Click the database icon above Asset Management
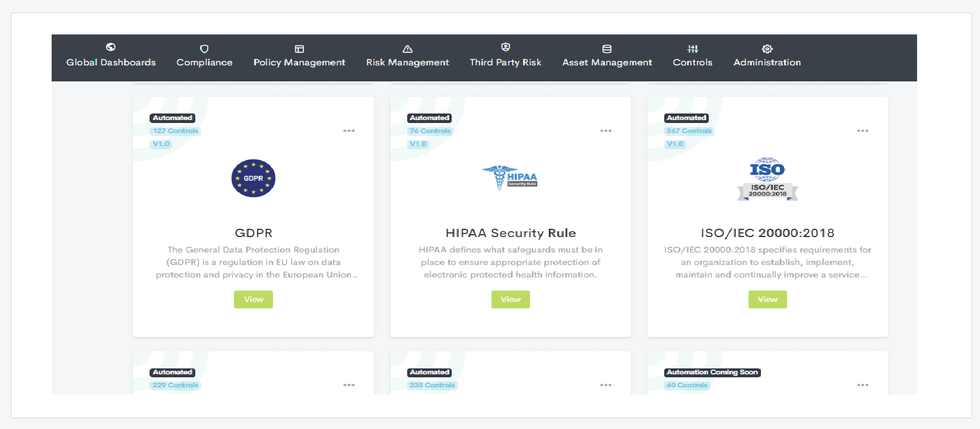980x429 pixels. click(x=607, y=49)
